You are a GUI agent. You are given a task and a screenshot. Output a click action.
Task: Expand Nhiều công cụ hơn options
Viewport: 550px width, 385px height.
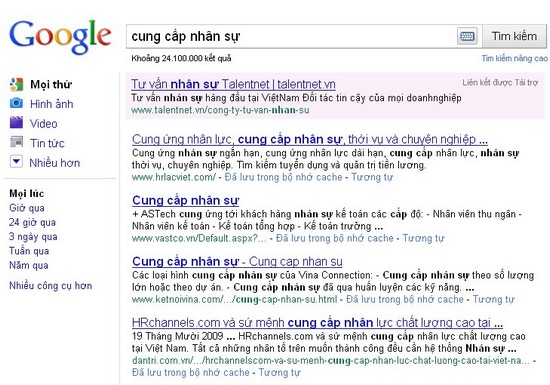tap(51, 286)
